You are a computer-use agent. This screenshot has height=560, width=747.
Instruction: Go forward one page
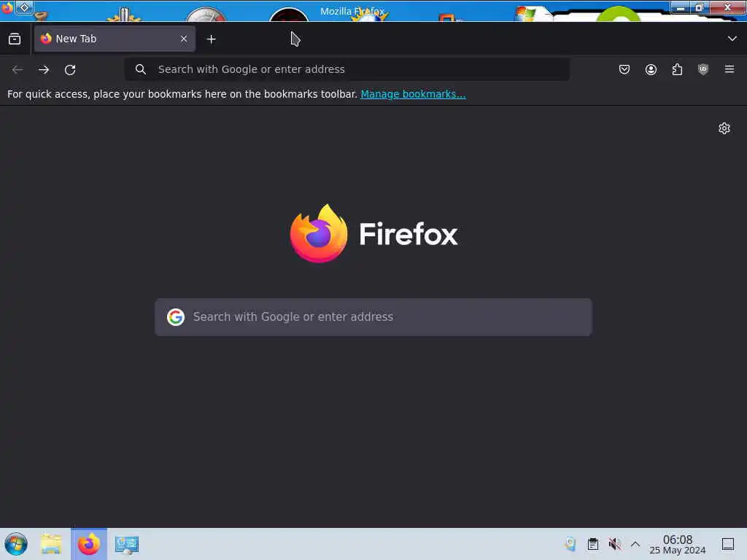tap(44, 69)
